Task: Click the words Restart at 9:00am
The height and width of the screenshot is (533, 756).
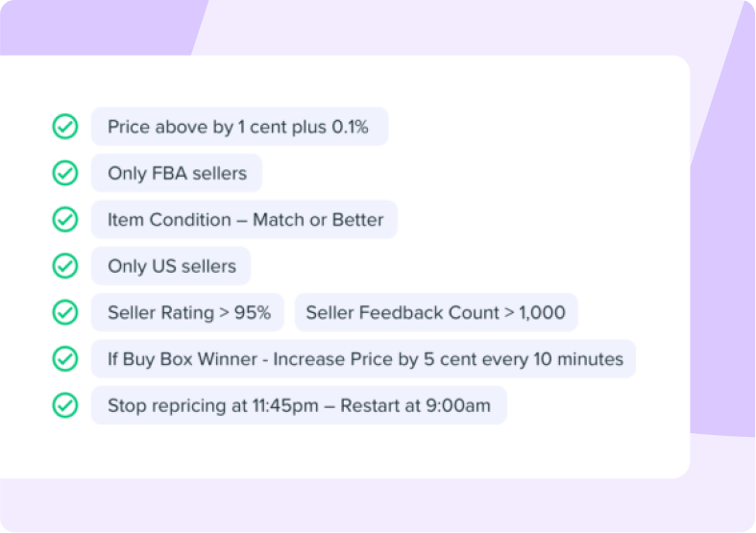Action: click(416, 406)
